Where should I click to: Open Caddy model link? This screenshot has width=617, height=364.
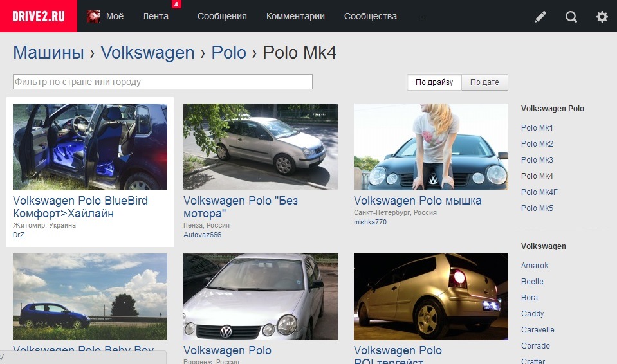click(533, 314)
